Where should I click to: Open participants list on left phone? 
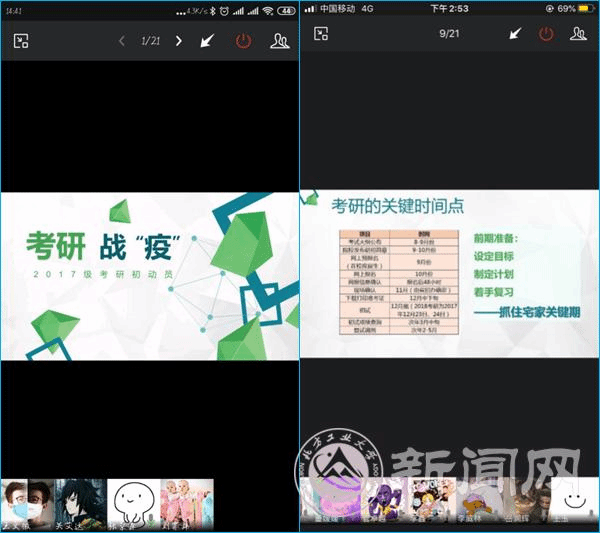click(x=278, y=41)
